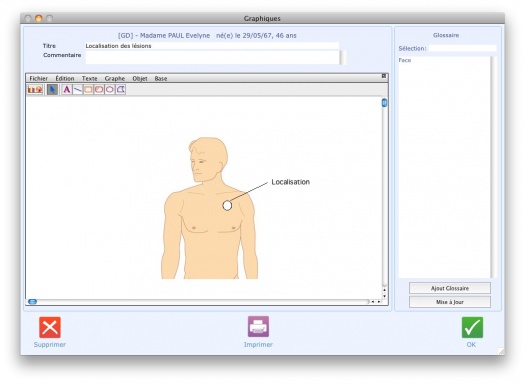Select the rectangle shape tool
Image resolution: width=525 pixels, height=383 pixels.
[88, 90]
